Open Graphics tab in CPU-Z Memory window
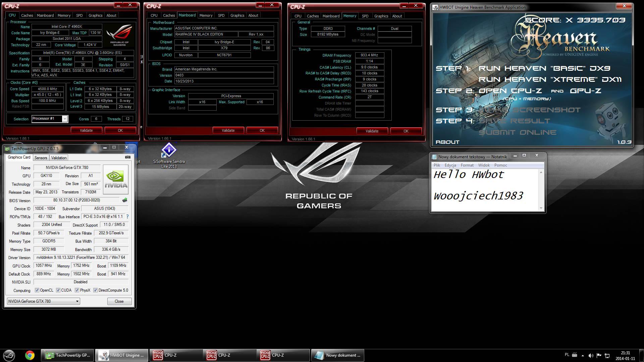Viewport: 644px width, 362px height. tap(381, 16)
